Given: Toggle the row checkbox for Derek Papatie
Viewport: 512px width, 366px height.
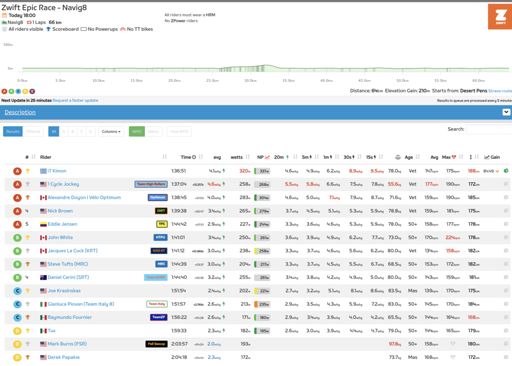Looking at the screenshot, I should (506, 357).
